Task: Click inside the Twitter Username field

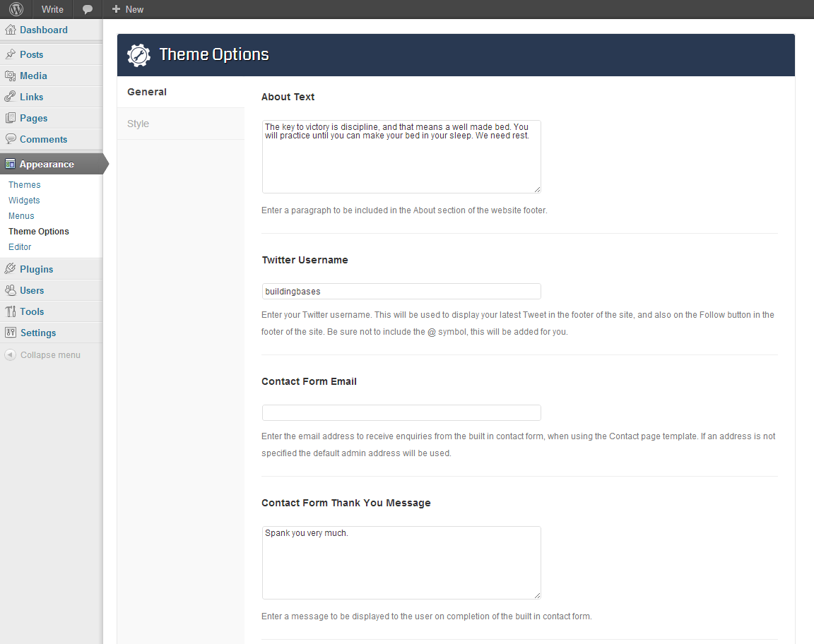Action: point(401,291)
